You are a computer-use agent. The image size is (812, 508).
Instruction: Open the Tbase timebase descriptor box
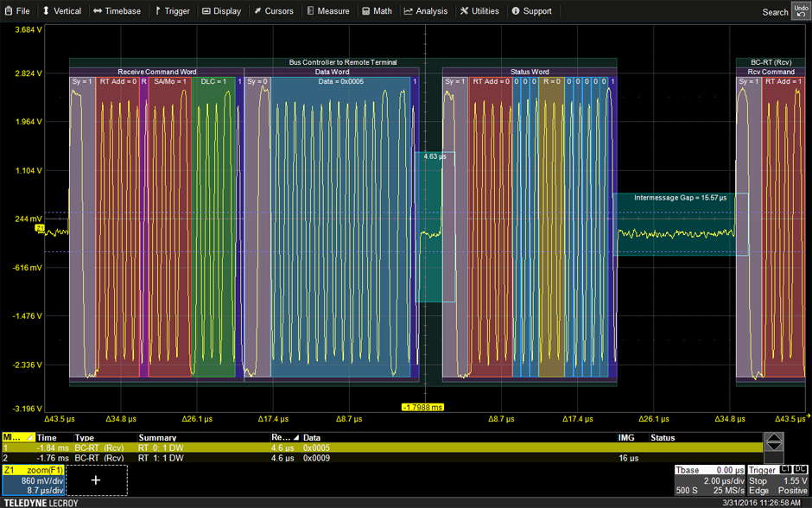(708, 480)
